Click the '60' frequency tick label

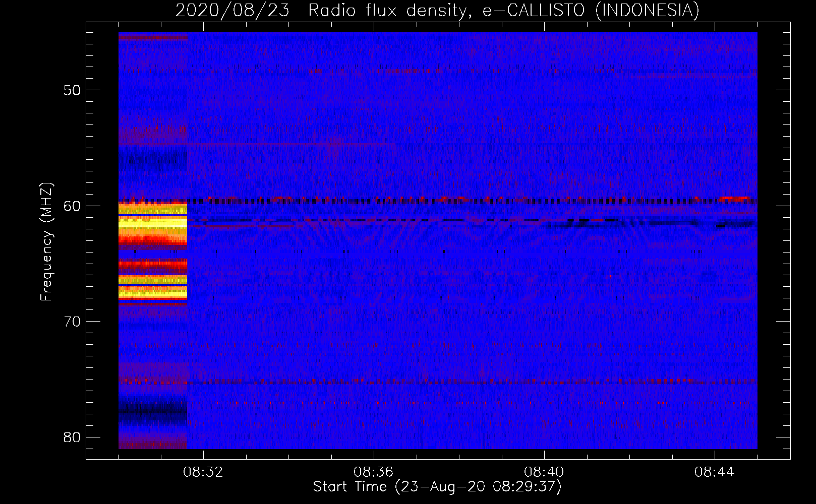(x=72, y=206)
